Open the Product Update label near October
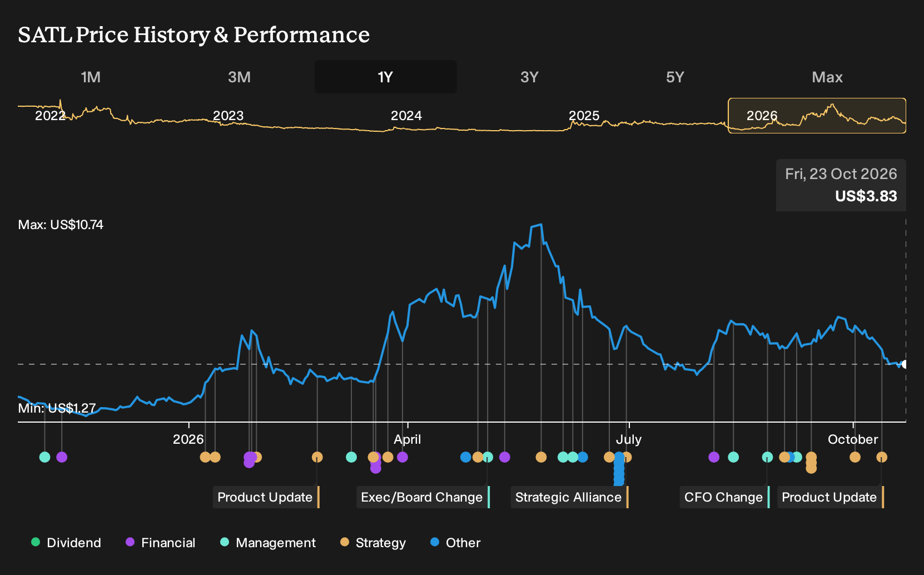The height and width of the screenshot is (575, 924). (830, 497)
